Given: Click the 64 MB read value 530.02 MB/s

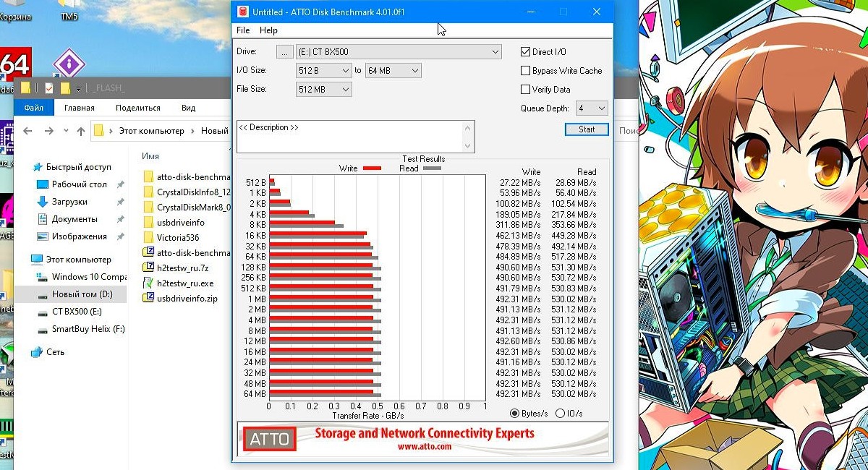Looking at the screenshot, I should (x=574, y=394).
